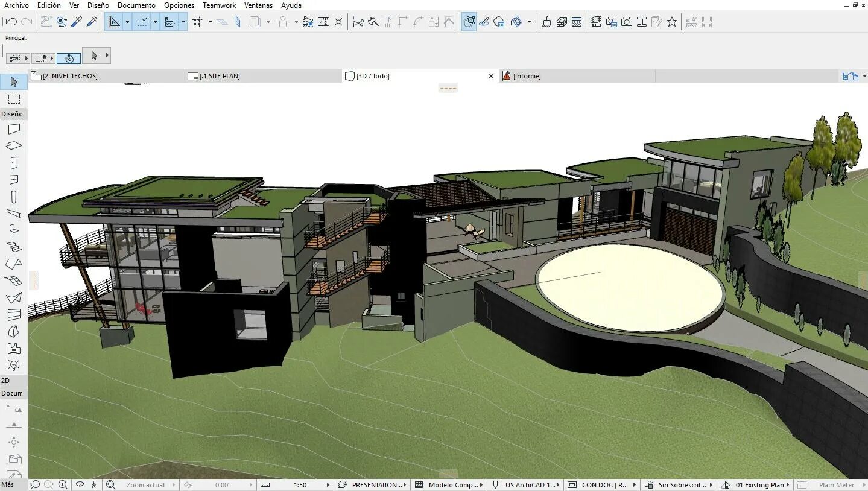Click the scissors Trim icon
Screen dimensions: 868x491
point(358,22)
